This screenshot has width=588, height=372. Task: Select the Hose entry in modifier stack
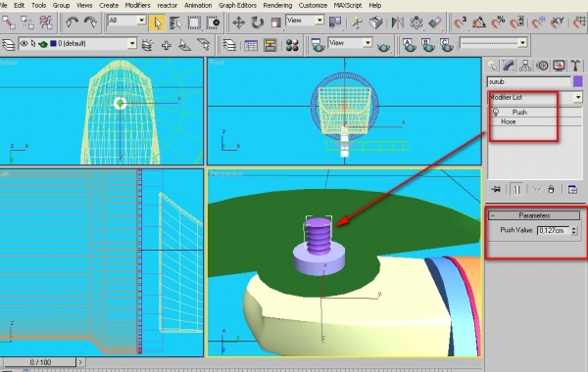click(x=508, y=121)
